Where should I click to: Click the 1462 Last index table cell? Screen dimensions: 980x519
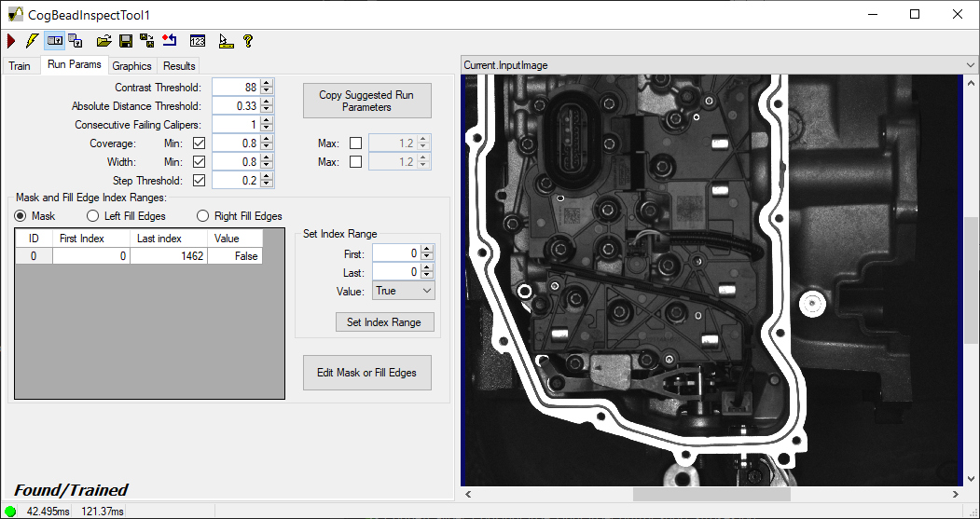click(x=168, y=256)
